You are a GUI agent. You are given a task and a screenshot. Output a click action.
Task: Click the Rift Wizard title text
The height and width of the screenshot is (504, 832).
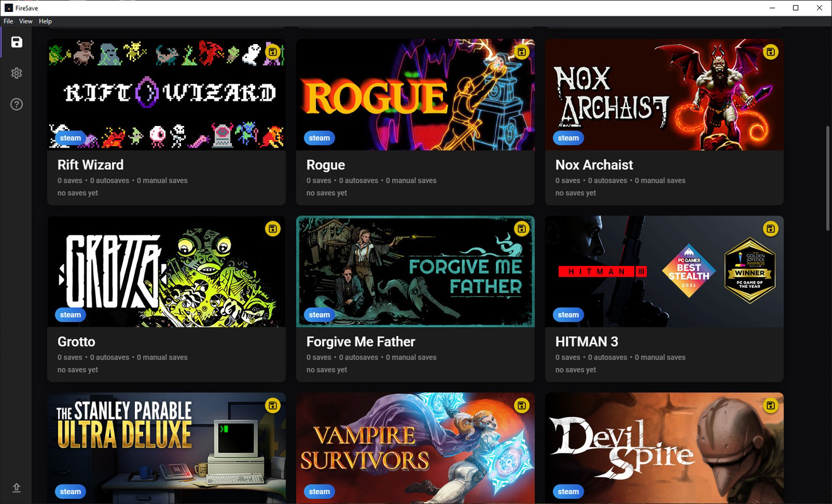pos(90,165)
